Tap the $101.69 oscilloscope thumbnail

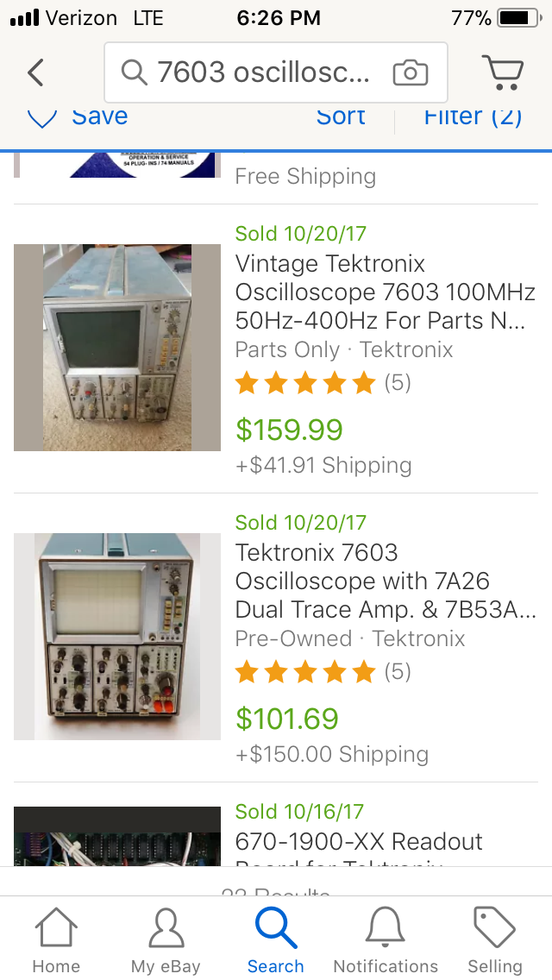117,637
